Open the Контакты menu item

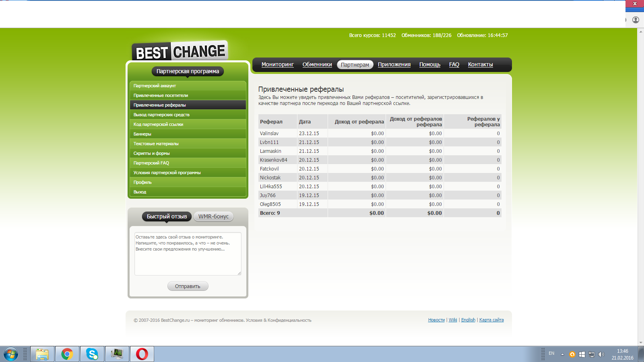pyautogui.click(x=480, y=64)
